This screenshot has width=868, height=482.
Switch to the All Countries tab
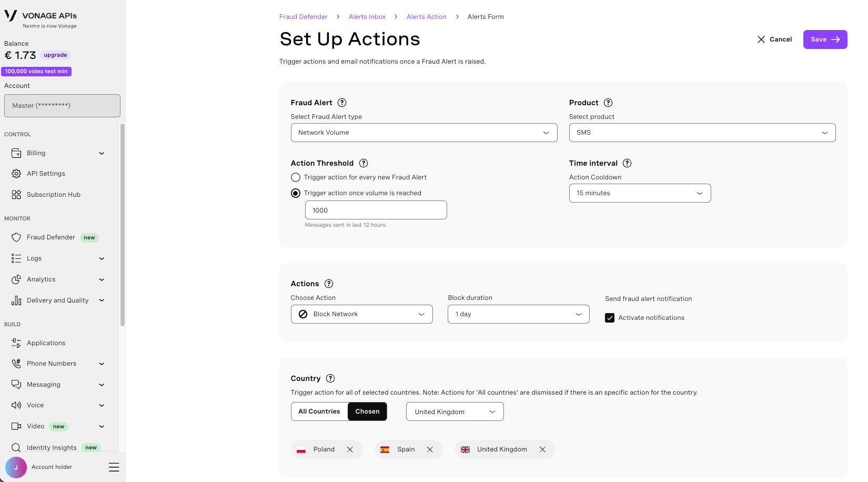pyautogui.click(x=319, y=411)
